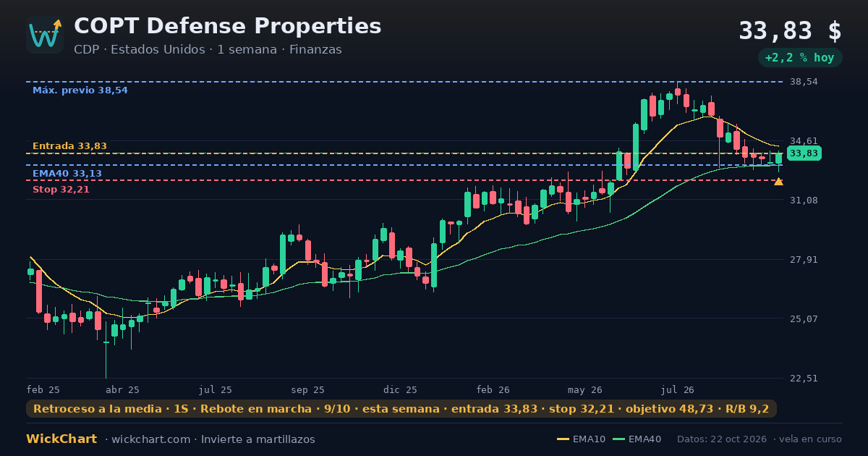Click the EMA40 33,13 label

(67, 174)
